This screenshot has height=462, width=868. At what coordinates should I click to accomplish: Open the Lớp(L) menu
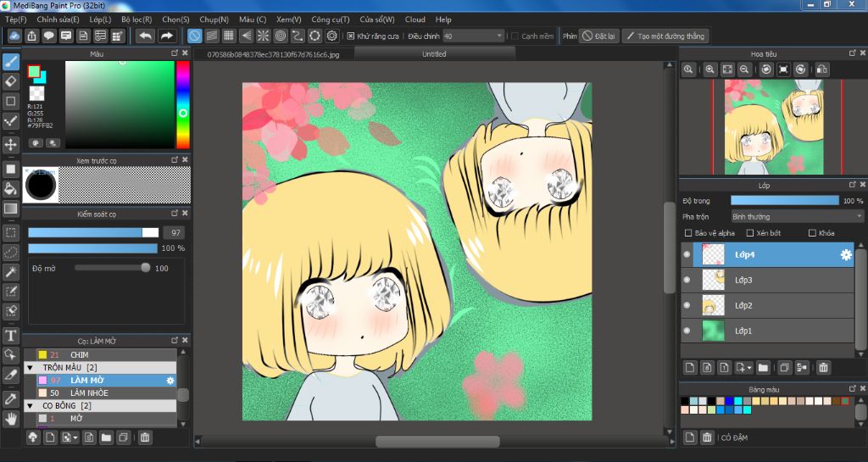100,19
